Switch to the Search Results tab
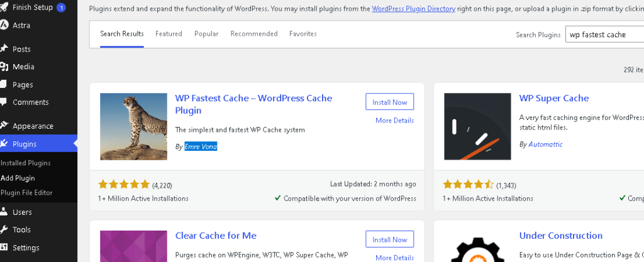644x262 pixels. 122,34
